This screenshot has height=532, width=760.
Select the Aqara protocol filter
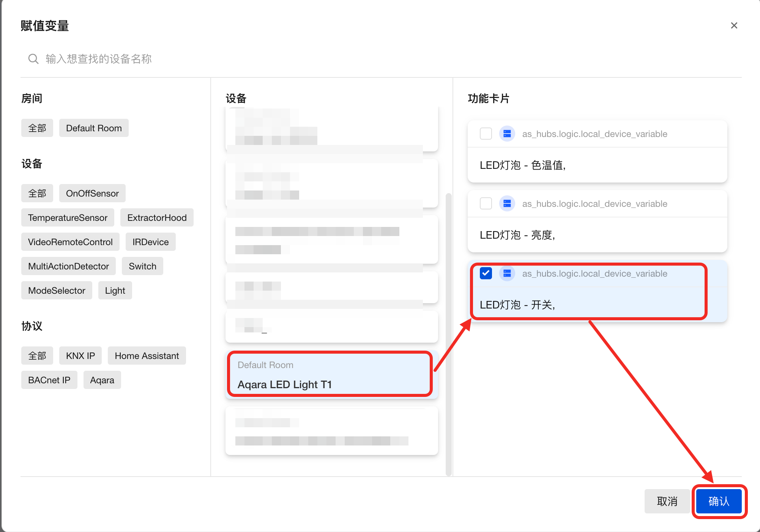[102, 380]
